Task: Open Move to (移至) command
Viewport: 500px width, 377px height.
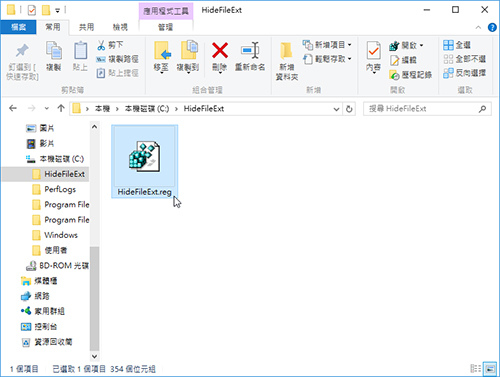Action: pos(161,57)
